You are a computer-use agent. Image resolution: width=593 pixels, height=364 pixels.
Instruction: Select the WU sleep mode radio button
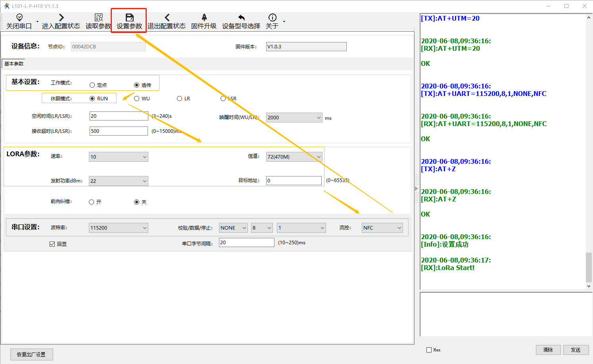[137, 99]
